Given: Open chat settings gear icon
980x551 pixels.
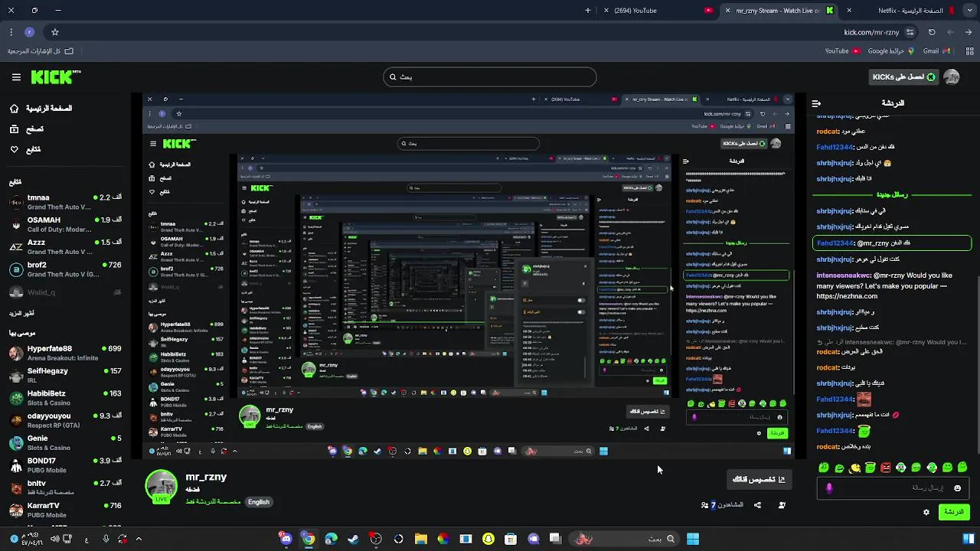Looking at the screenshot, I should pyautogui.click(x=926, y=512).
